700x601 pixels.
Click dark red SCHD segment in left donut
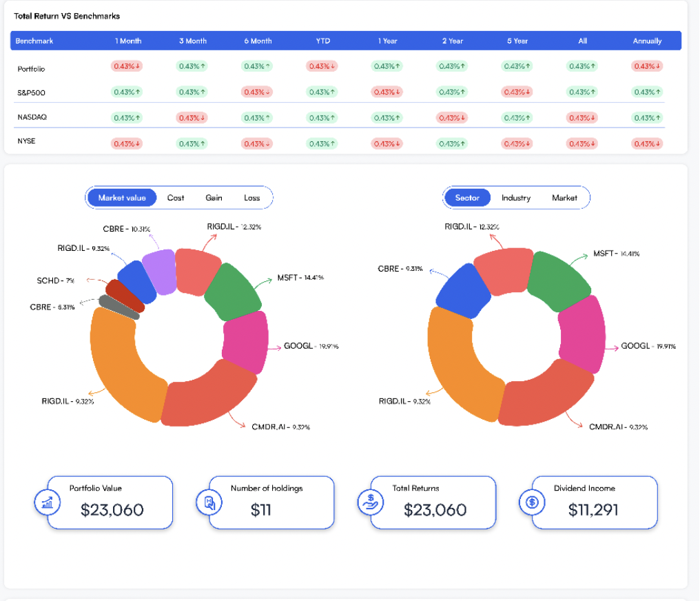[125, 296]
